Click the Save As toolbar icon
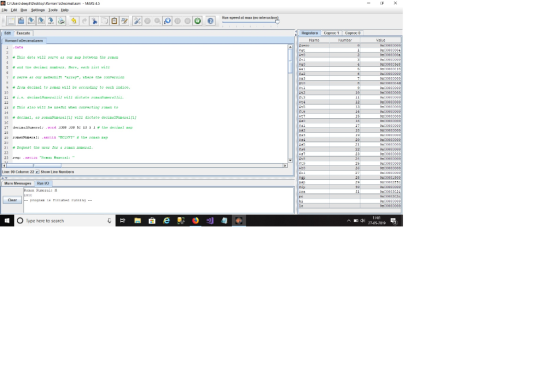The height and width of the screenshot is (373, 560). (x=41, y=21)
